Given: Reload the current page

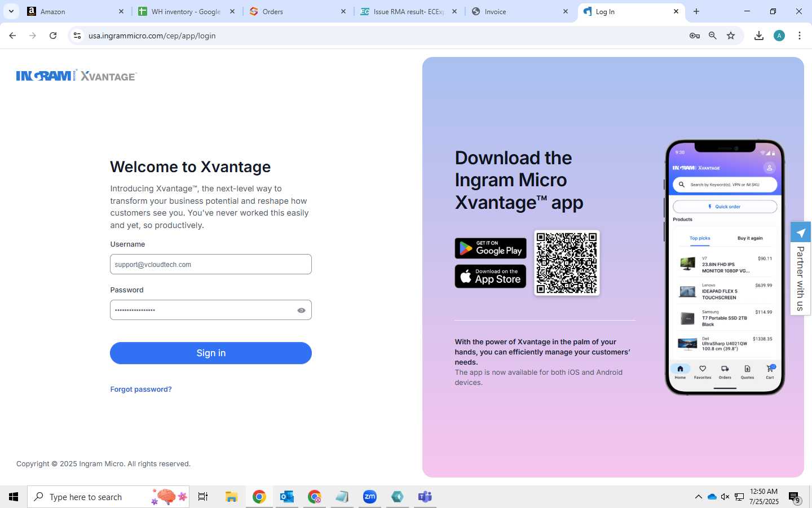Looking at the screenshot, I should tap(53, 36).
